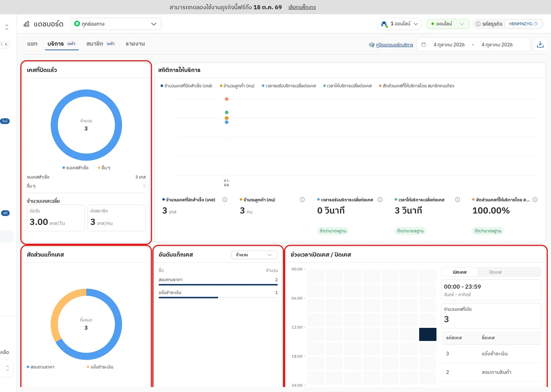Open the จำนวน sort dropdown in อันดับแท็กเคส

pos(254,255)
